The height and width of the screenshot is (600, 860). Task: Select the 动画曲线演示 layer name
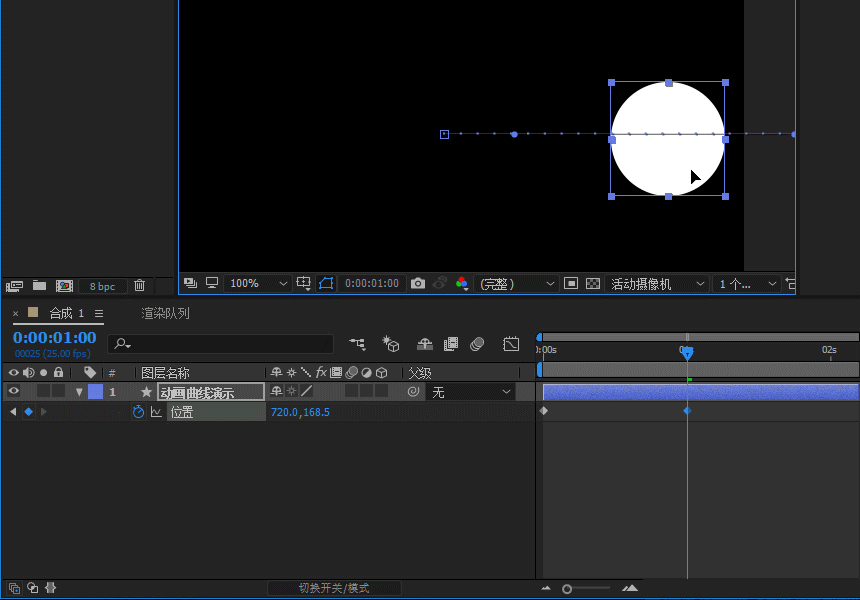coord(211,392)
